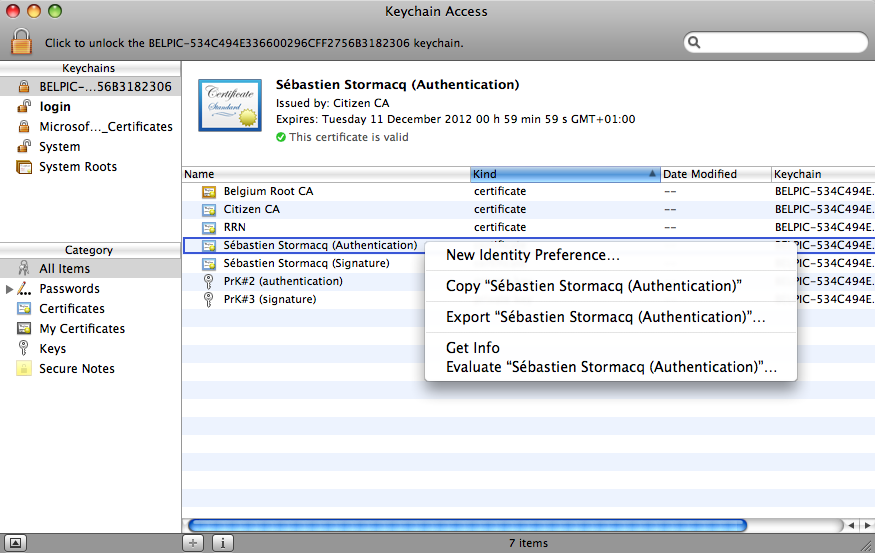Click the info 'i' button

point(223,543)
